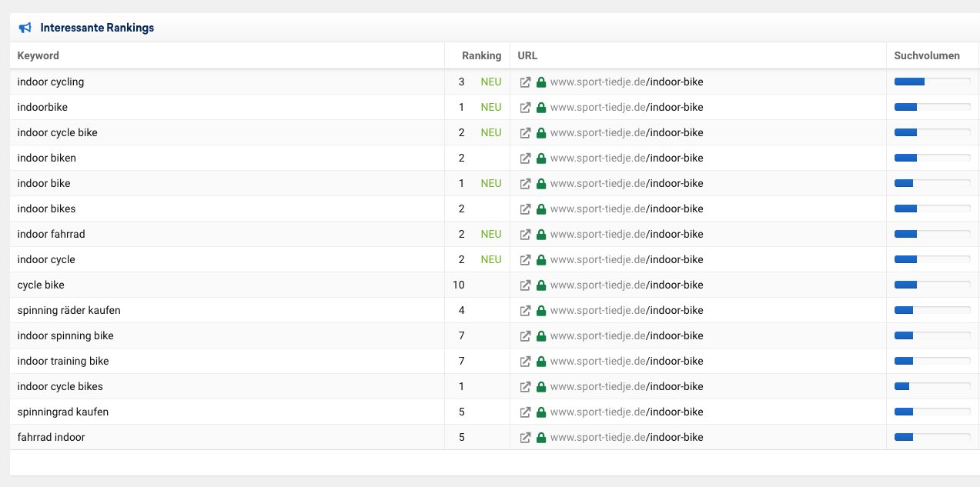Sort table by Suchvolumen column header
The height and width of the screenshot is (487, 980).
[x=927, y=55]
